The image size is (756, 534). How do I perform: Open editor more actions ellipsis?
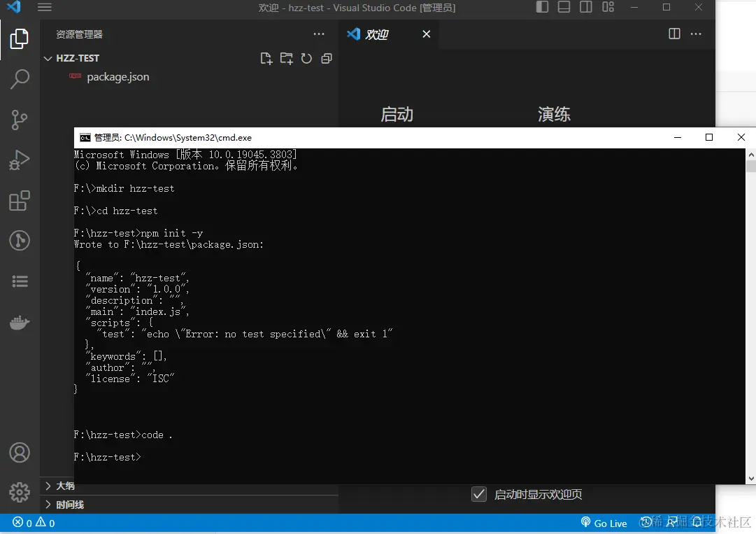point(696,34)
